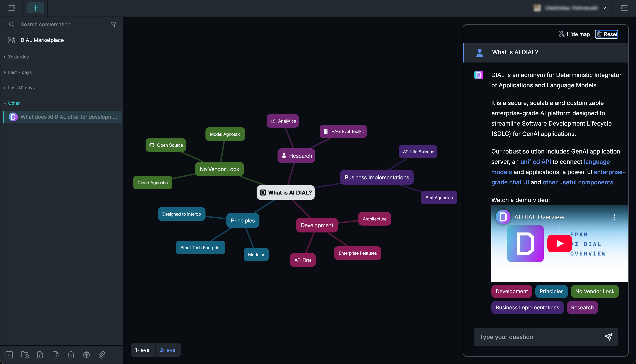Create a new folder via bottom toolbar
The height and width of the screenshot is (364, 636).
pyautogui.click(x=25, y=354)
